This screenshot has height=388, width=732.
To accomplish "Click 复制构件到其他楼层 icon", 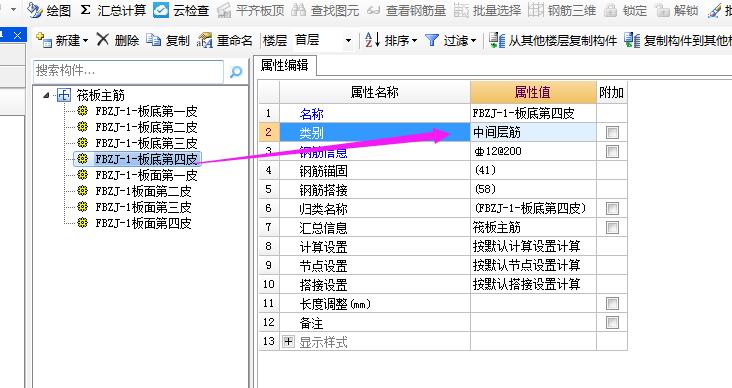I will pyautogui.click(x=632, y=41).
